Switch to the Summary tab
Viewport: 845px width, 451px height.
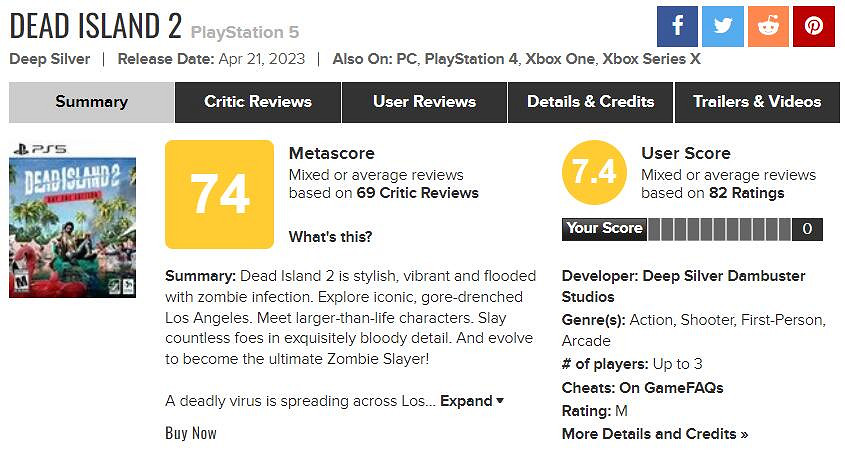click(x=91, y=102)
